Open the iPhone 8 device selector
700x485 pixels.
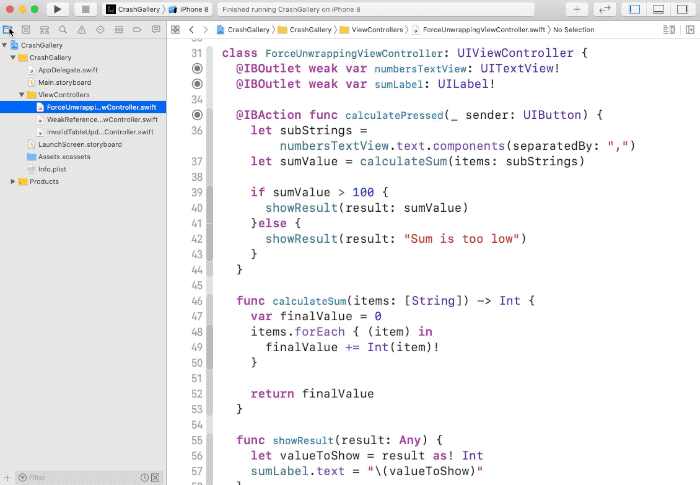tap(192, 9)
